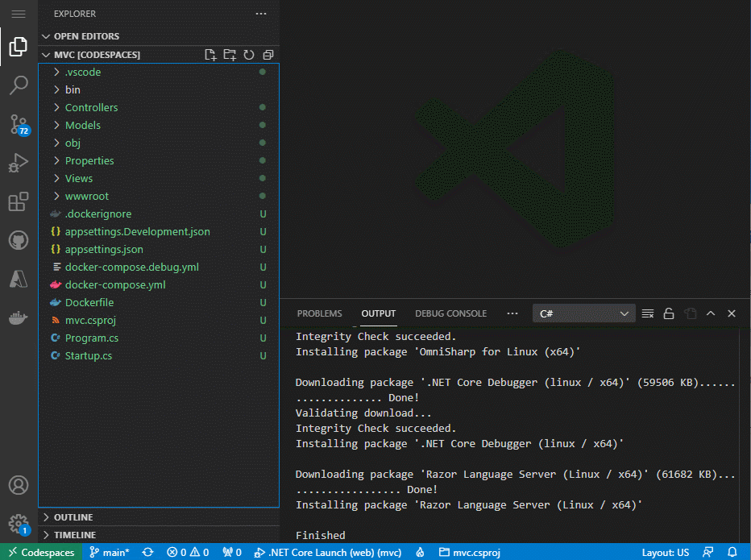Open the mvc.csproj file
Viewport: 751px width, 560px height.
pyautogui.click(x=159, y=320)
